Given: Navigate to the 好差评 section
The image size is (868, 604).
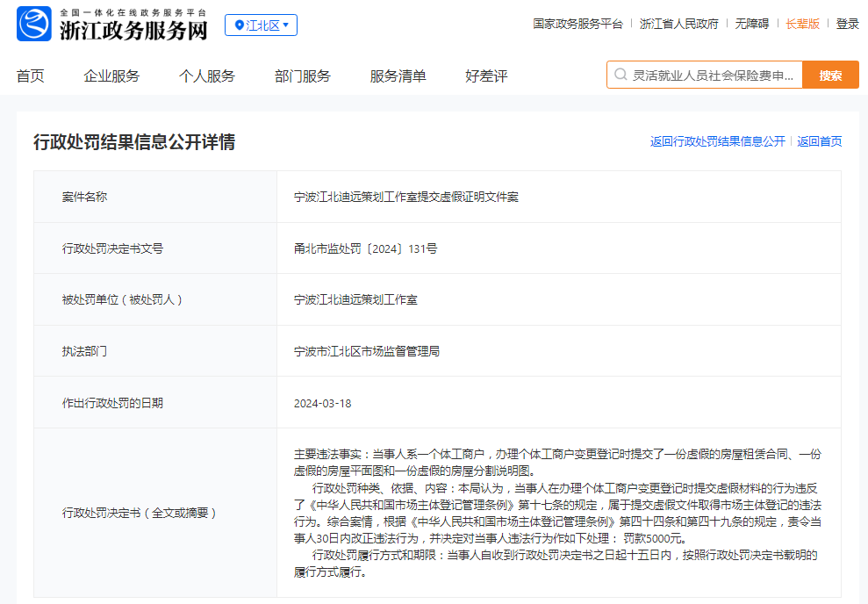Looking at the screenshot, I should click(x=486, y=76).
